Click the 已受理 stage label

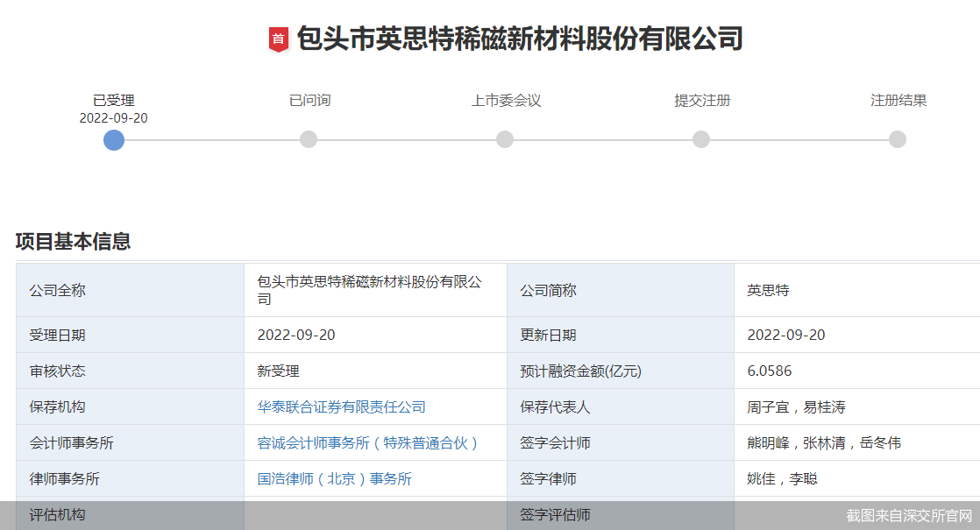coord(114,101)
